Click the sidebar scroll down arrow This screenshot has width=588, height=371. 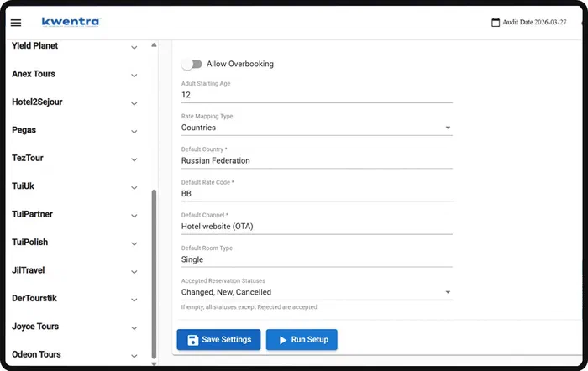point(154,363)
